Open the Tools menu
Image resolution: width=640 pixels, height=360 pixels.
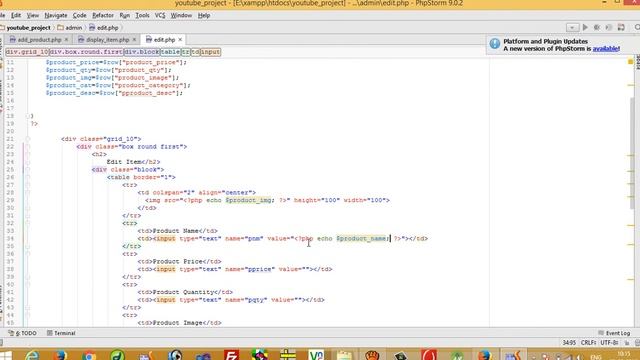(x=142, y=16)
